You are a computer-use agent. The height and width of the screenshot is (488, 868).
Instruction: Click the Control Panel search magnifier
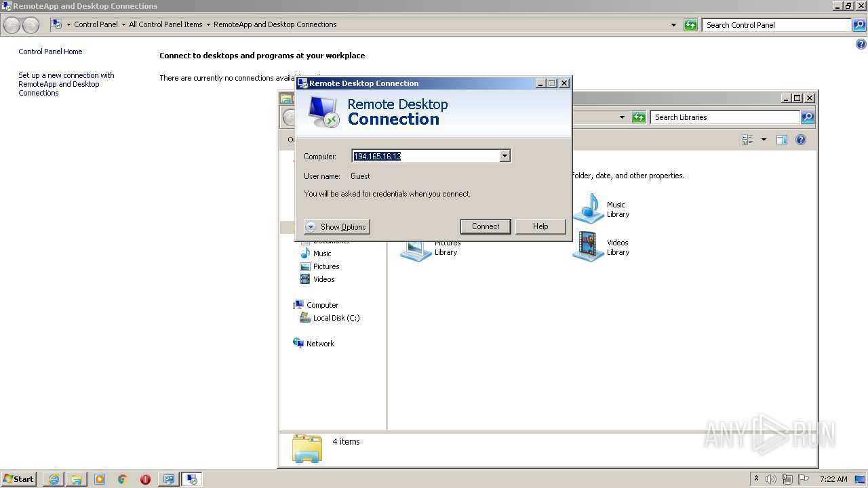(859, 25)
